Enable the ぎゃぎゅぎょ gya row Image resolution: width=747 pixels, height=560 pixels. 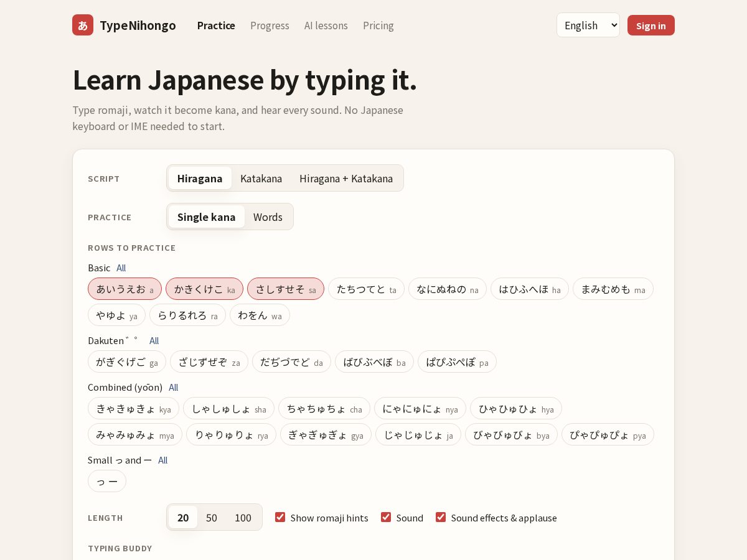pyautogui.click(x=326, y=434)
